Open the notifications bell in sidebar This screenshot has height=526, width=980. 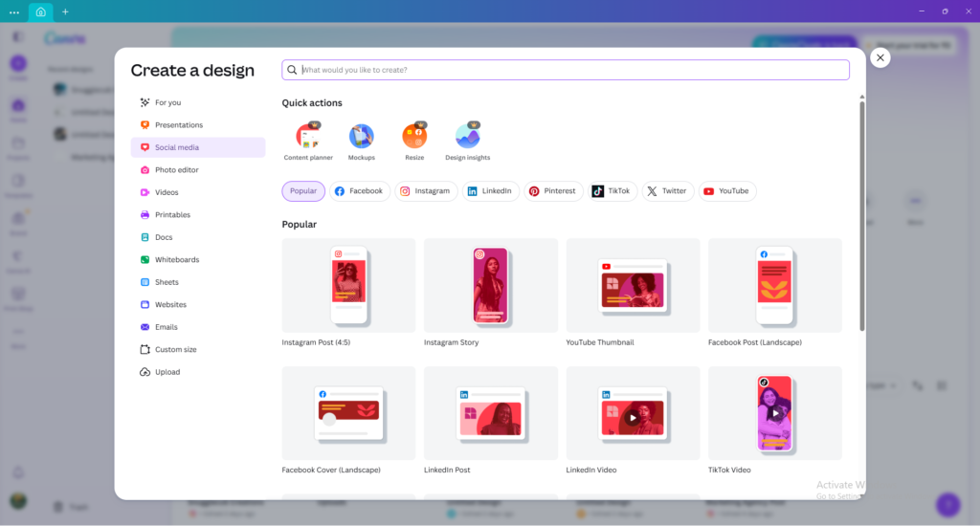click(x=18, y=472)
